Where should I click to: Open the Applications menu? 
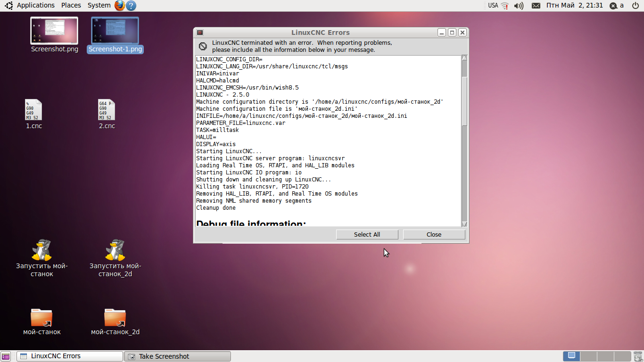coord(36,5)
